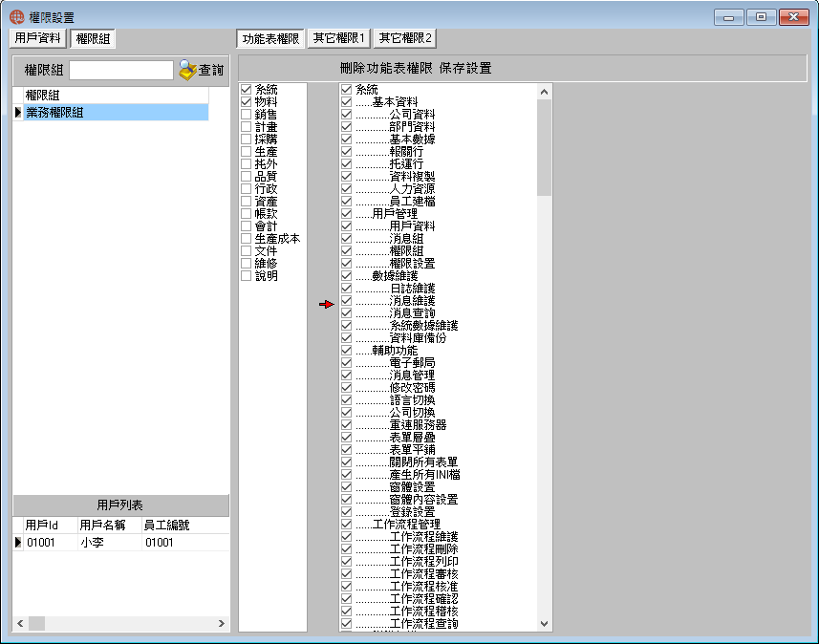Check the 資產 module checkbox
The width and height of the screenshot is (819, 644).
tap(246, 201)
